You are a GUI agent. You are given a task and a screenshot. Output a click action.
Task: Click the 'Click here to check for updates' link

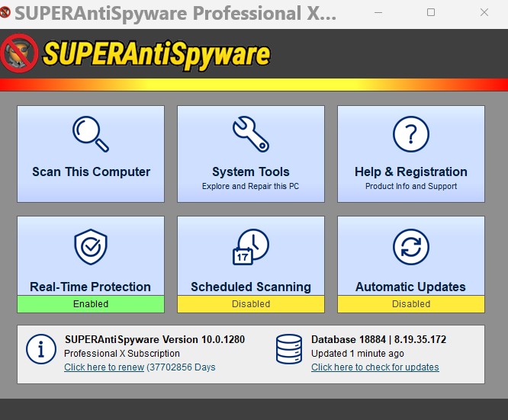coord(375,367)
